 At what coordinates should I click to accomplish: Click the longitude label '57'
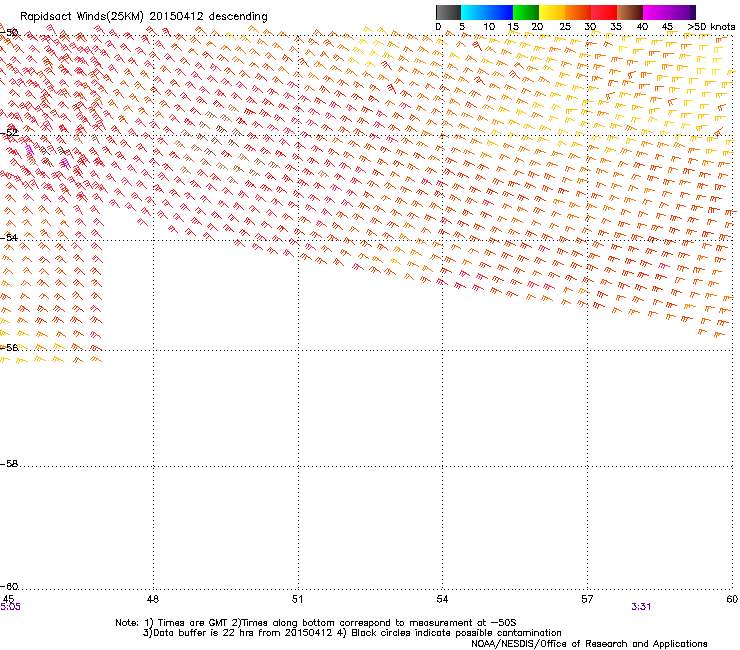tap(587, 599)
